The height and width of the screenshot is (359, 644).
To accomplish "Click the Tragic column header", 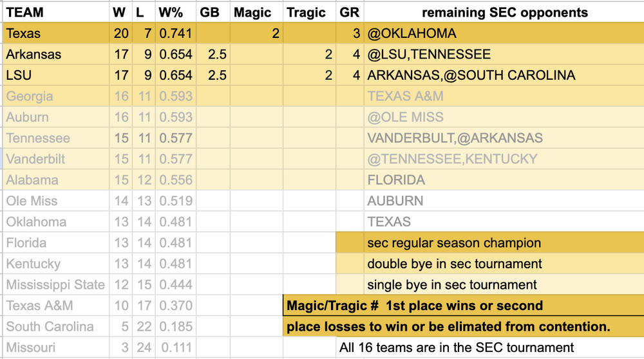I will click(309, 12).
